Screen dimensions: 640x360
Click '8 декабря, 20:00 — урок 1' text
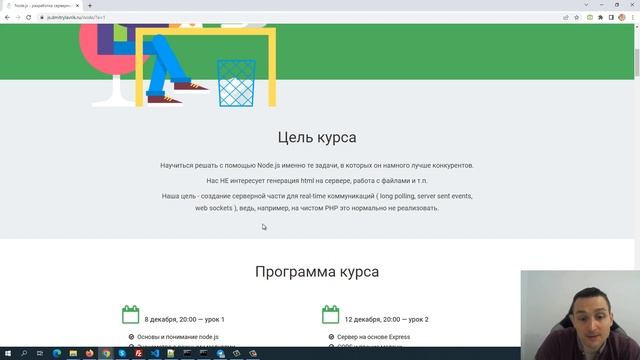click(x=184, y=319)
